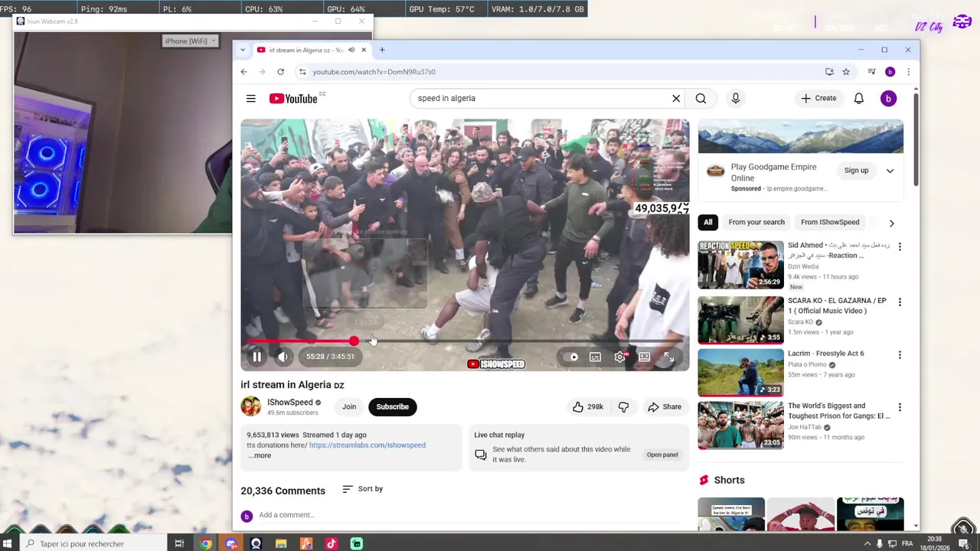Open SCARA KO El Gazarna video thumbnail

(x=740, y=320)
